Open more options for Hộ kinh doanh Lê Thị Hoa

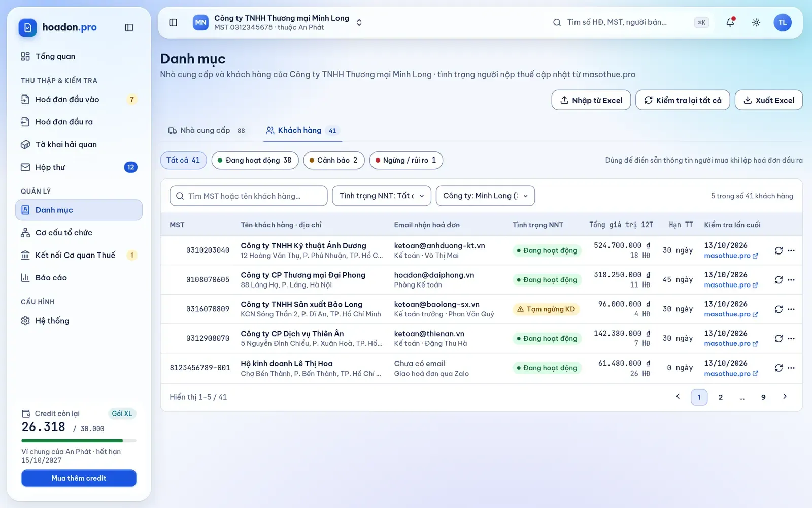(791, 368)
